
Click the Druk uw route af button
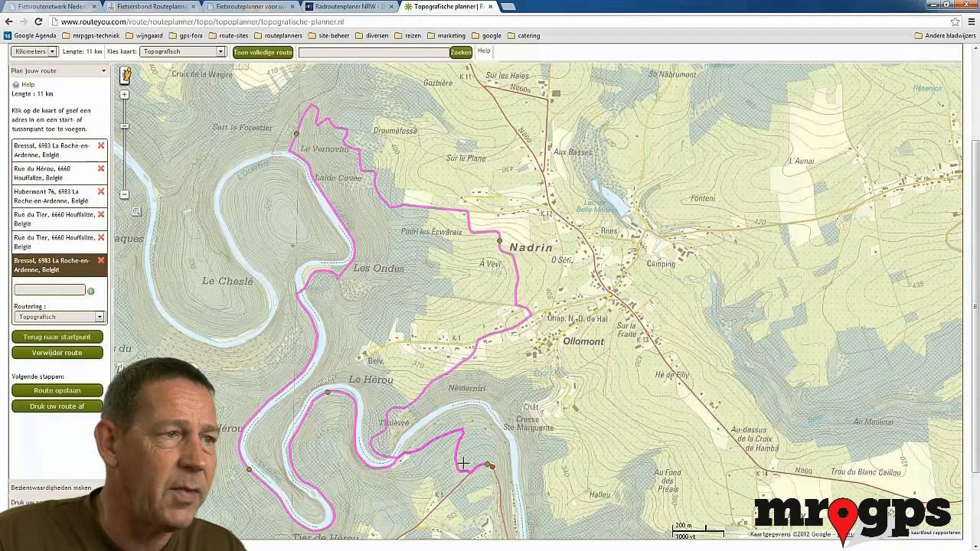57,406
